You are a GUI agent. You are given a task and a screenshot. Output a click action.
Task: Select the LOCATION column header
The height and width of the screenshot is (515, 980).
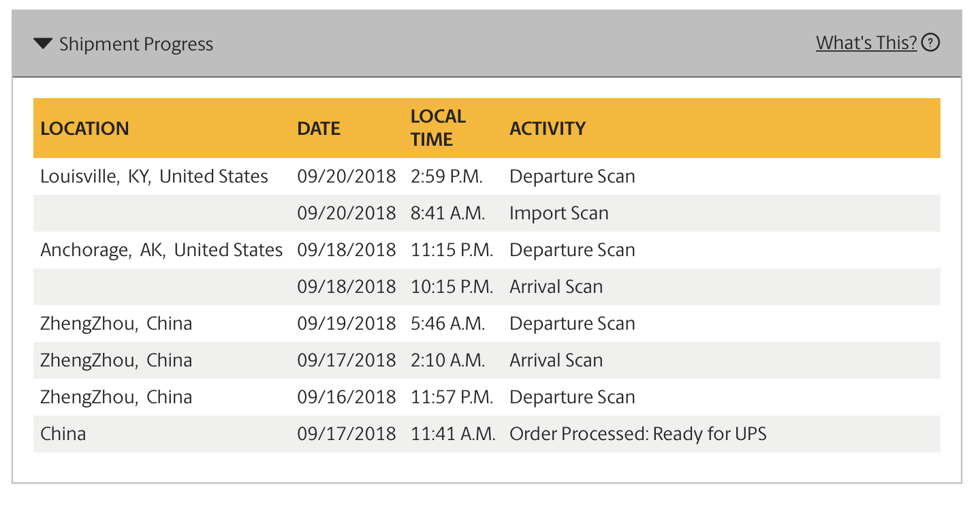click(84, 128)
